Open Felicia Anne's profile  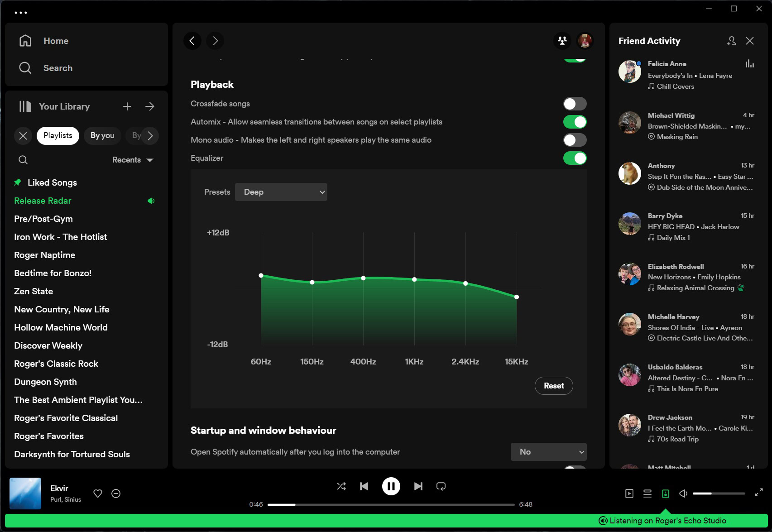667,64
